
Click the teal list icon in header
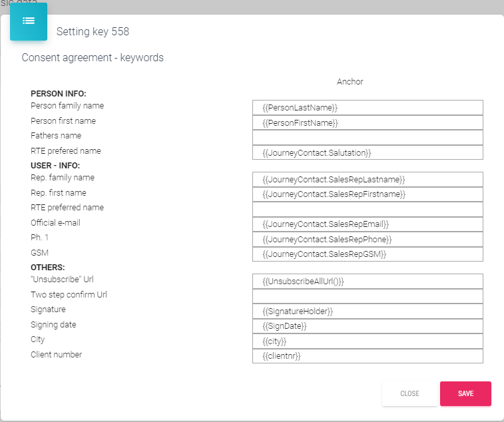click(x=29, y=21)
